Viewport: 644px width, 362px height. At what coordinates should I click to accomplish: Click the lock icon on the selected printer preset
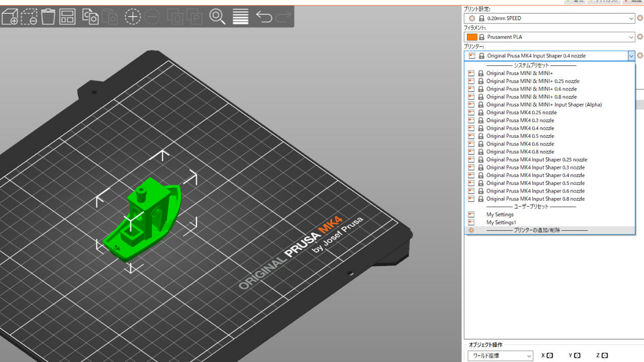[481, 55]
